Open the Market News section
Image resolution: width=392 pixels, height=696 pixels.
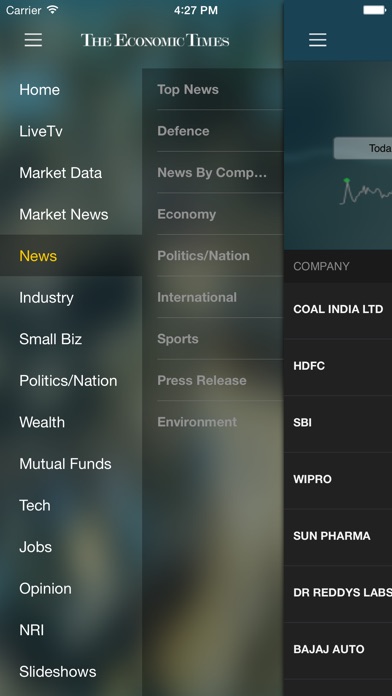pyautogui.click(x=71, y=214)
